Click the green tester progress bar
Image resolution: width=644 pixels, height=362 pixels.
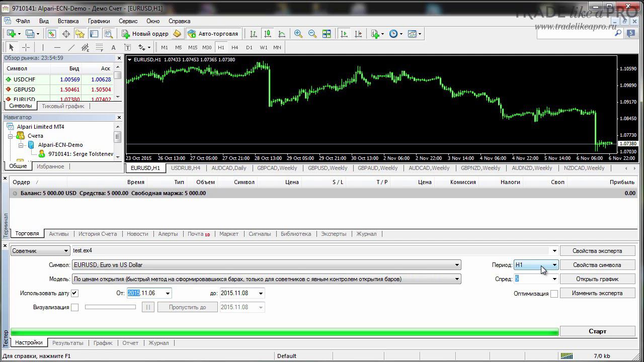coord(284,332)
